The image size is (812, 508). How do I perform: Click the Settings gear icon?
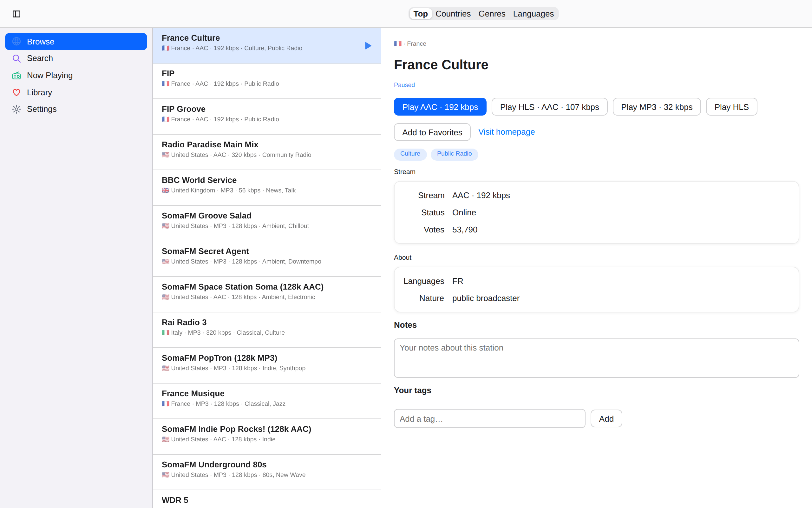tap(16, 109)
